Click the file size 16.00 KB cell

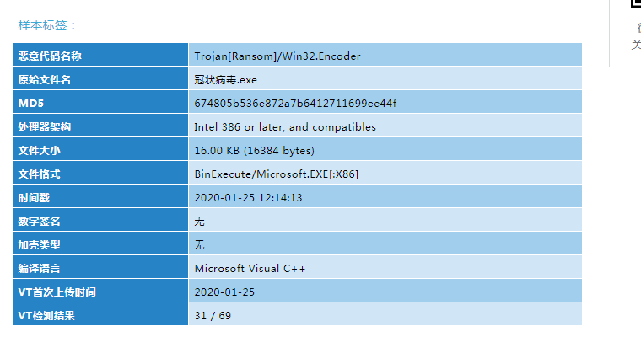coord(385,149)
